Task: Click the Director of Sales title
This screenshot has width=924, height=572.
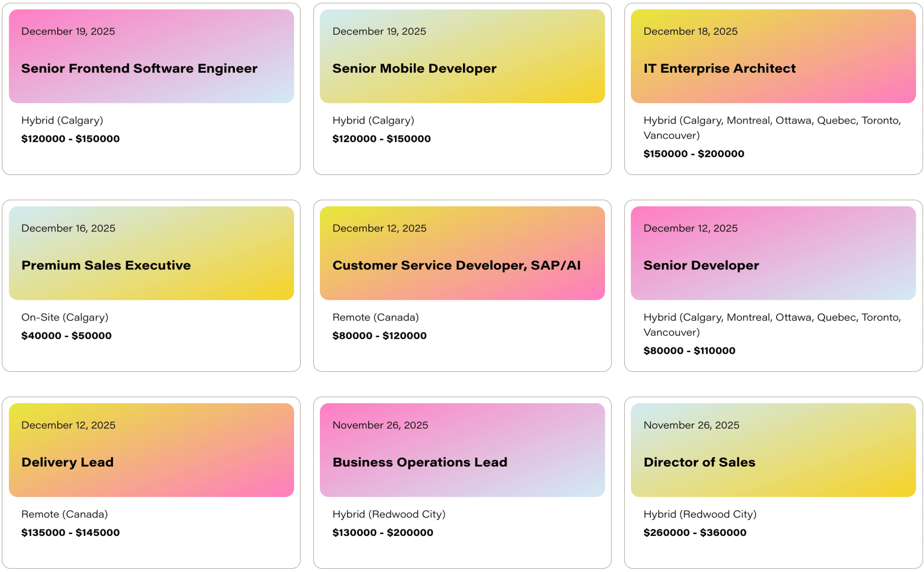Action: (699, 462)
